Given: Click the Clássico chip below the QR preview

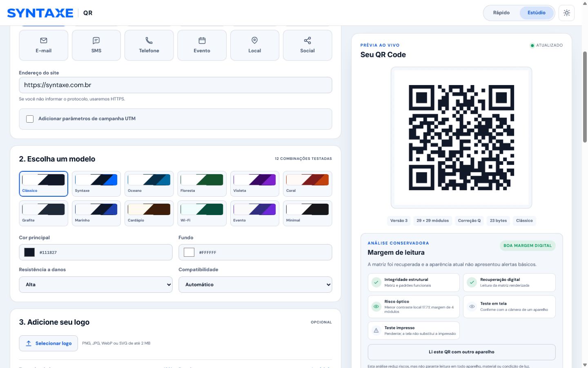Looking at the screenshot, I should 524,221.
